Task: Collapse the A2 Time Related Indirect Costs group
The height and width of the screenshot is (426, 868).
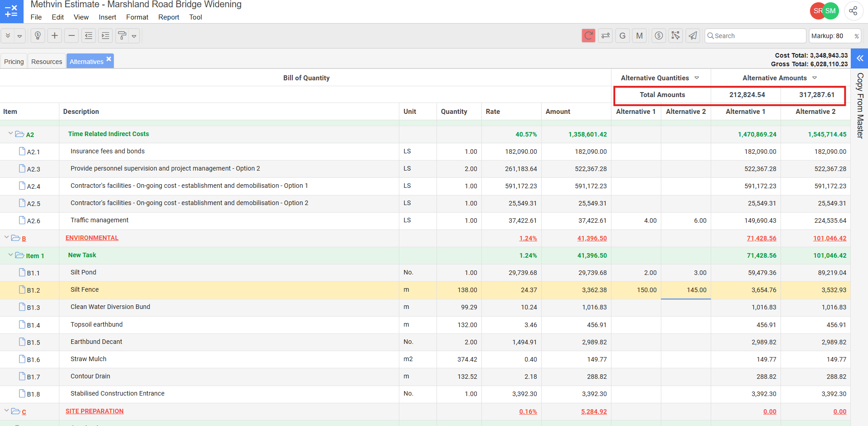Action: click(10, 134)
